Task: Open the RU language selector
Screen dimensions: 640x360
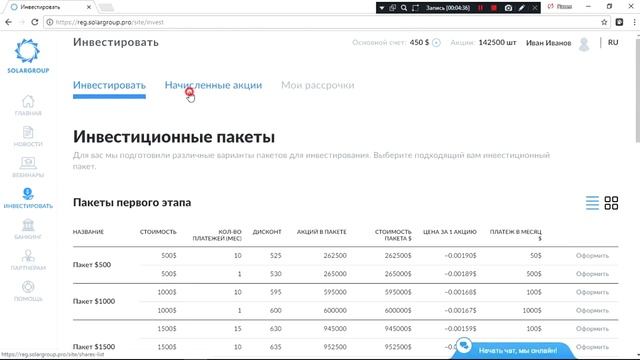Action: (x=613, y=42)
